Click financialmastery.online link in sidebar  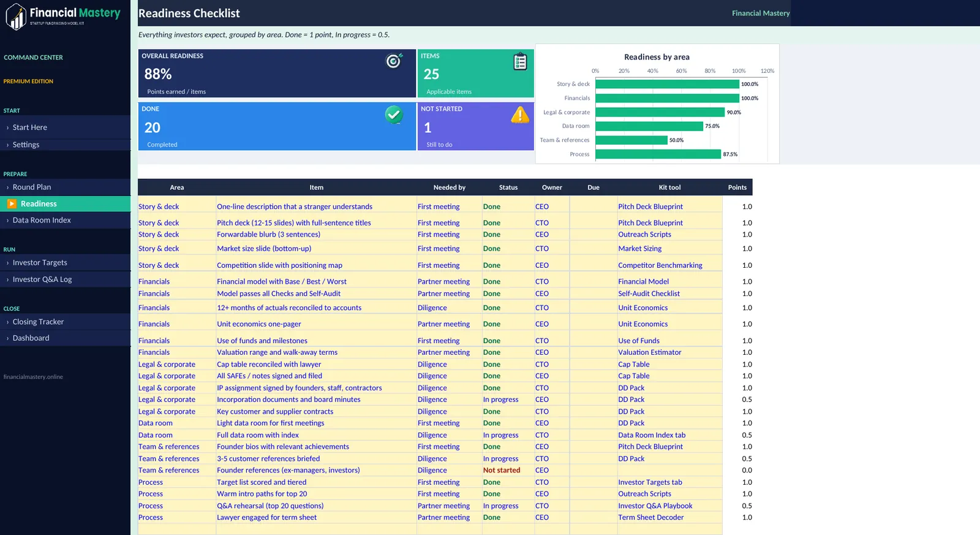[x=33, y=377]
